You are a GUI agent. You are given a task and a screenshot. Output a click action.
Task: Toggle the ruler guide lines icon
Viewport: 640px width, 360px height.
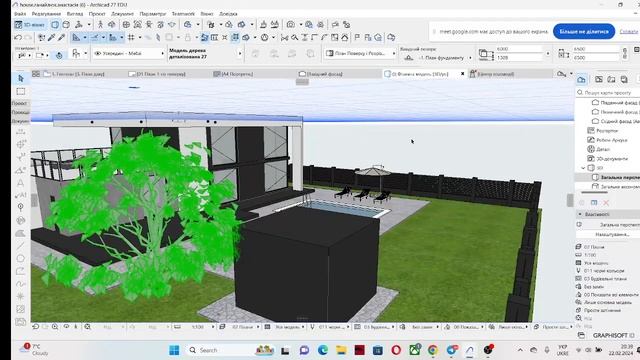tap(94, 38)
